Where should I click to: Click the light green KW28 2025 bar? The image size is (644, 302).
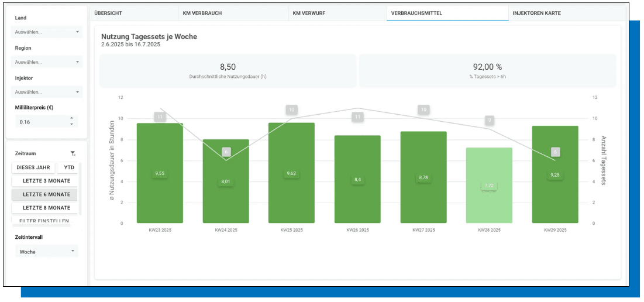pyautogui.click(x=489, y=185)
